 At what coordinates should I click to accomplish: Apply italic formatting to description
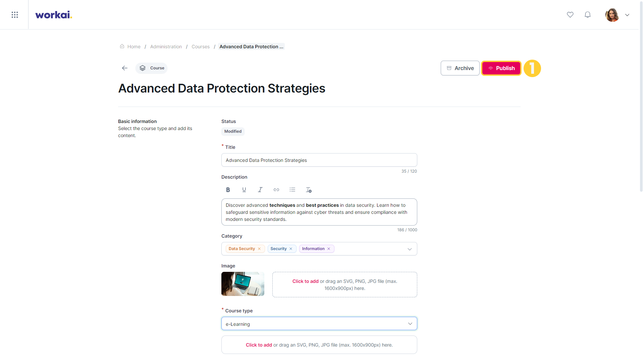[260, 190]
